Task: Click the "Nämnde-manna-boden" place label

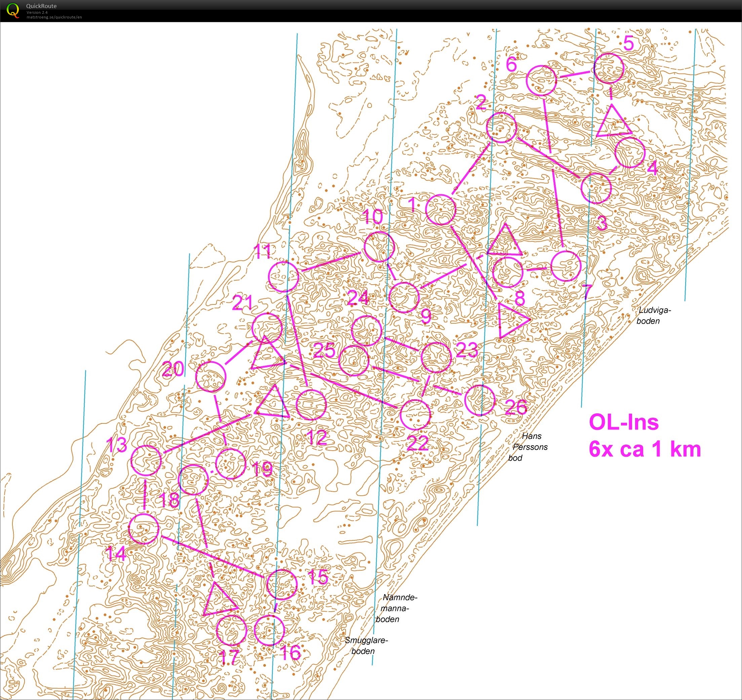Action: [396, 608]
